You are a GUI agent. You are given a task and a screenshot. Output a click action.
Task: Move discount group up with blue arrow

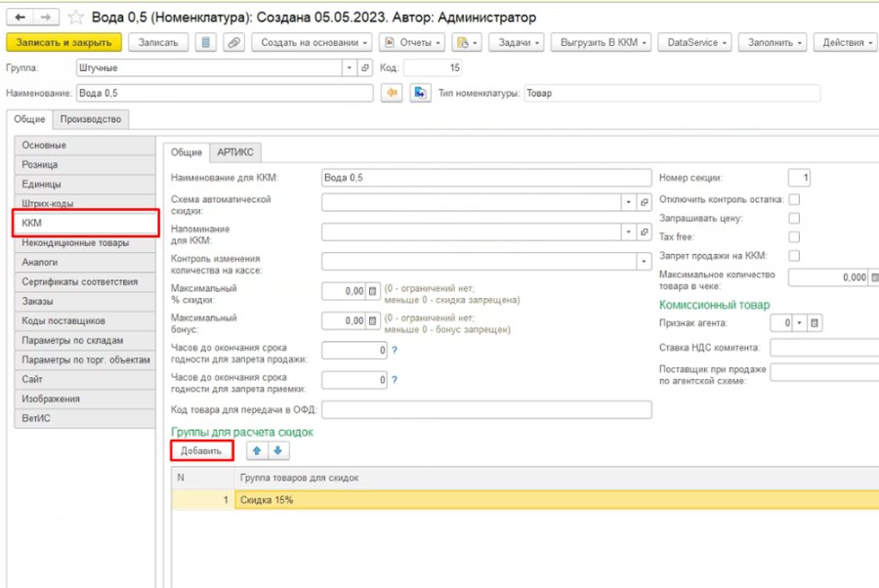pos(257,450)
